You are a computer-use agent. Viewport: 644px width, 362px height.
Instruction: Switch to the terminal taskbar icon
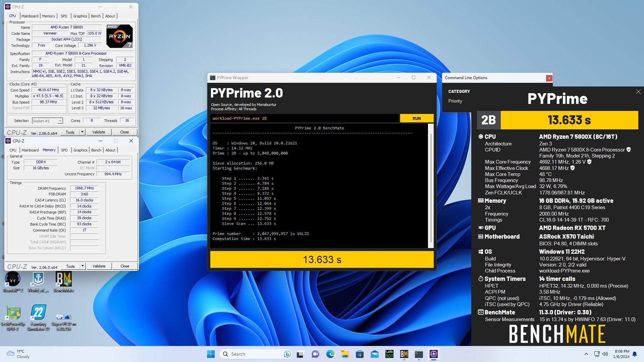coord(419,354)
